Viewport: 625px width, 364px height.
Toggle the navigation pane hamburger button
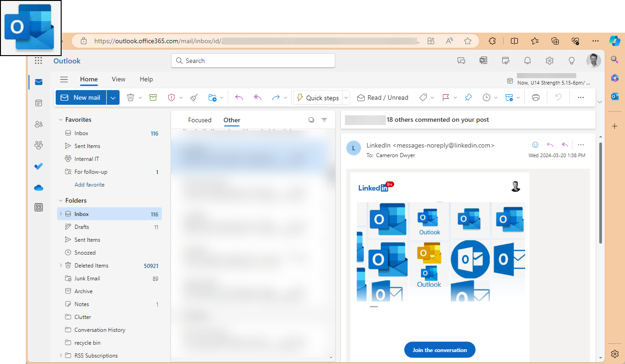64,80
